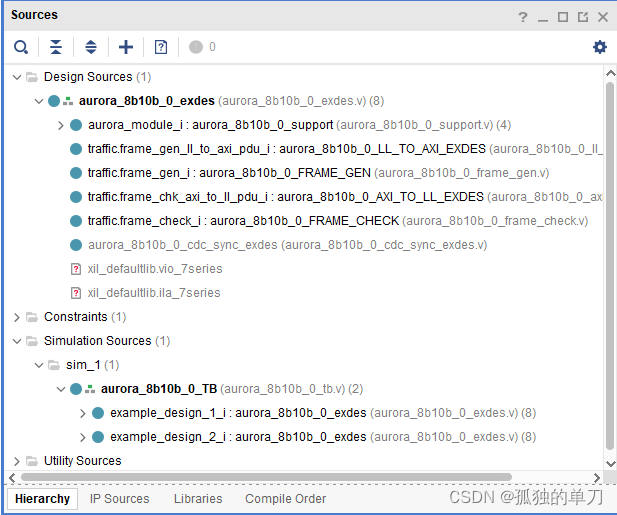Image resolution: width=617 pixels, height=515 pixels.
Task: Open the Libraries tab
Action: pos(198,498)
